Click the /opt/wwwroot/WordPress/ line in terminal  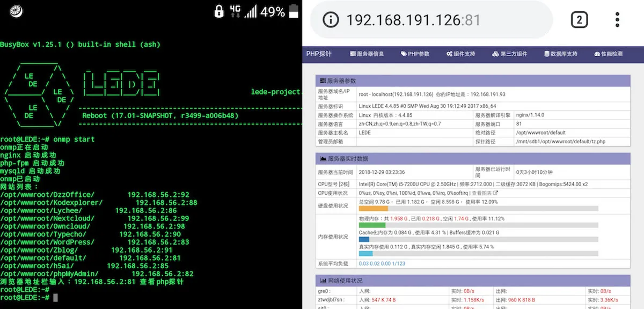(x=95, y=242)
